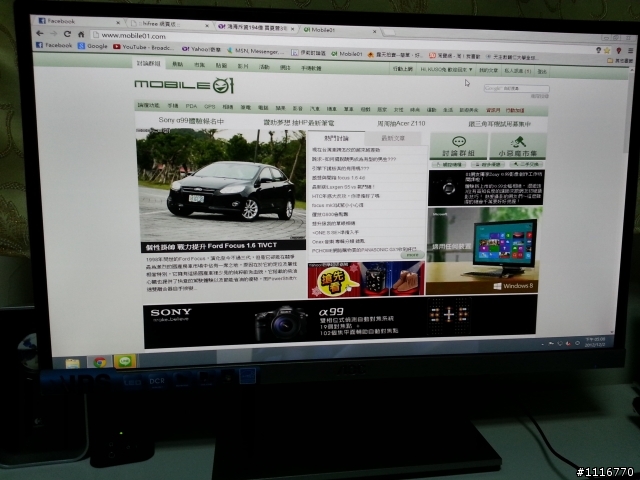The height and width of the screenshot is (480, 640).
Task: Open the GPS forum category
Action: (x=209, y=107)
